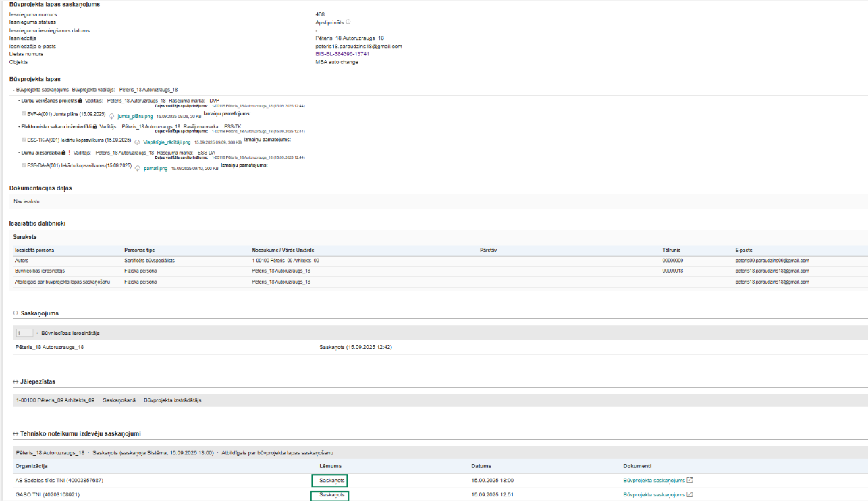This screenshot has width=868, height=501.
Task: Click lock icon next to Elektronisko sakaru inženiertīkli
Action: pyautogui.click(x=95, y=126)
